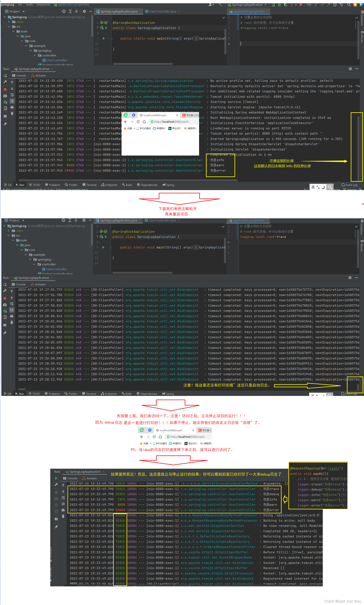Open Terminal tool window in INFO-log IDE
Viewport: 364px width, 605px height.
90,185
